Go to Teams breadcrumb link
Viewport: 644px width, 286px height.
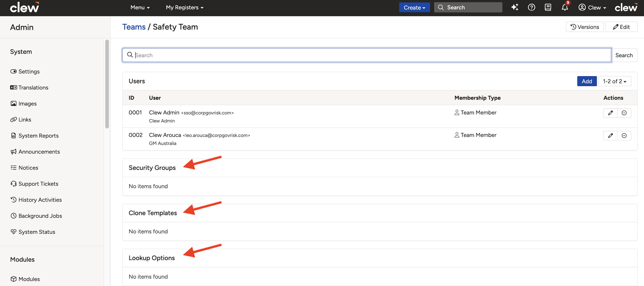tap(134, 27)
